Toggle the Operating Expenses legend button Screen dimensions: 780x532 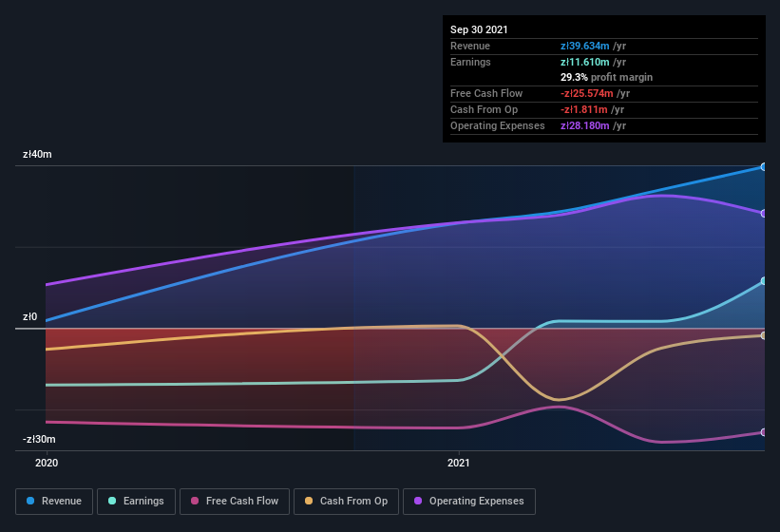point(469,502)
